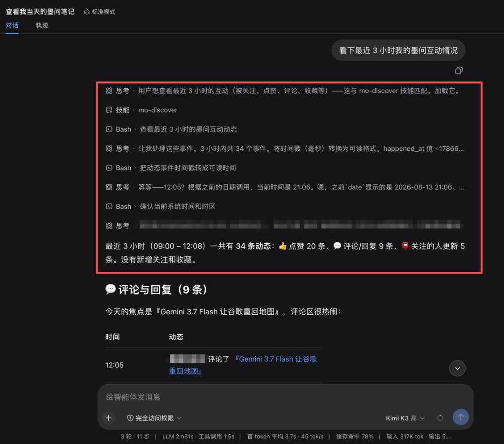Click the '缓存命中 78%' status entry
The width and height of the screenshot is (504, 444).
click(x=355, y=436)
